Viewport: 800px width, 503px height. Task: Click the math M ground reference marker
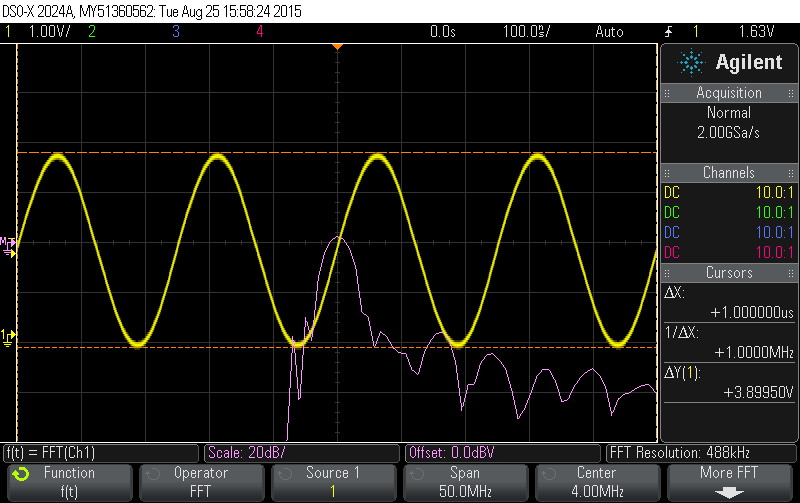coord(8,246)
